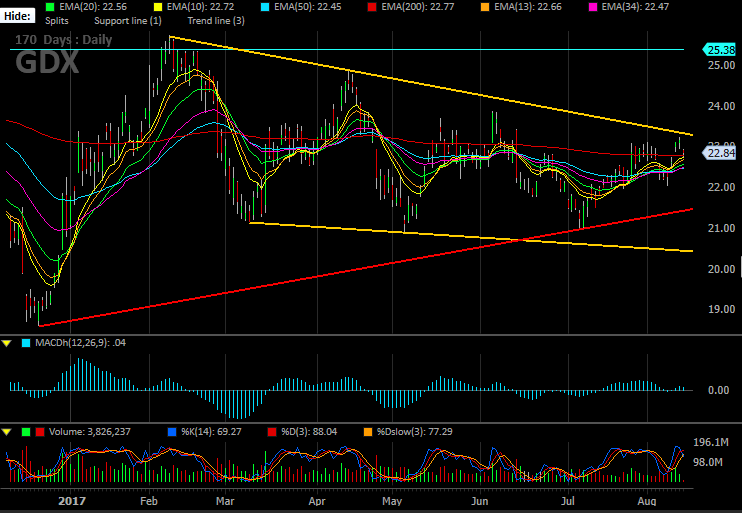Click the Feb date axis label
Image resolution: width=742 pixels, height=513 pixels.
point(149,501)
